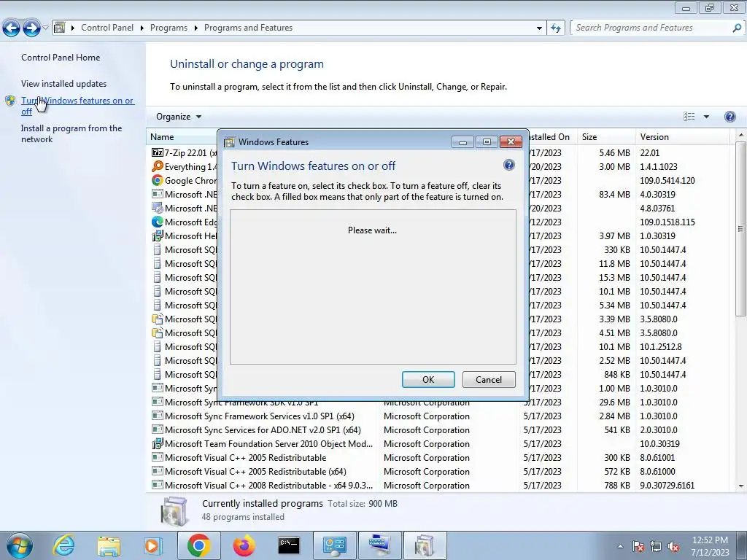Screen dimensions: 747x560
Task: Open the address bar history dropdown
Action: pos(539,28)
